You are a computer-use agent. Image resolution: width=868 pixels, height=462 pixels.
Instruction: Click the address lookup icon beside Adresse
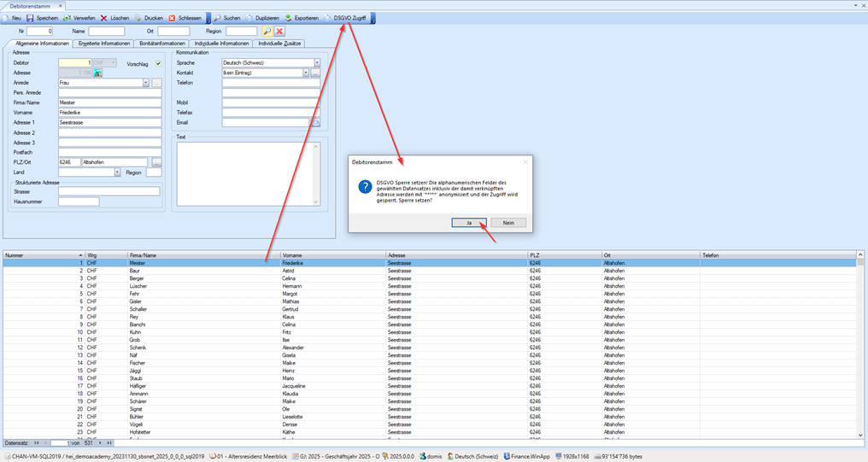tap(98, 73)
